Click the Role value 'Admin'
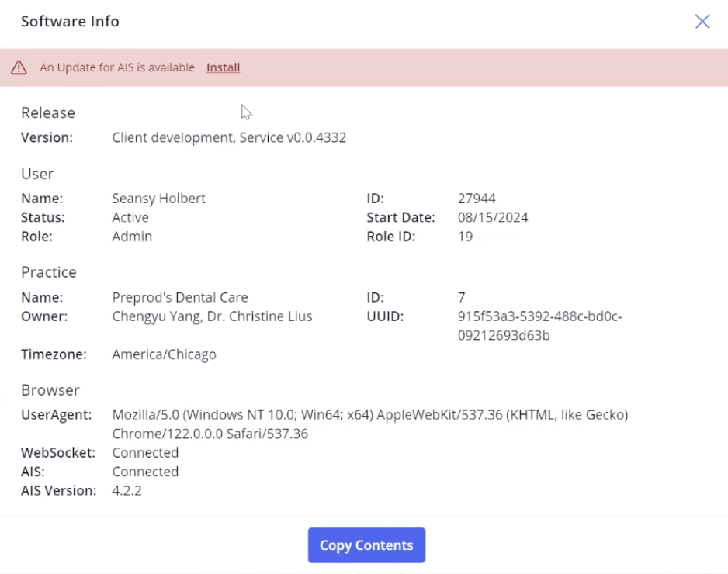 coord(132,237)
